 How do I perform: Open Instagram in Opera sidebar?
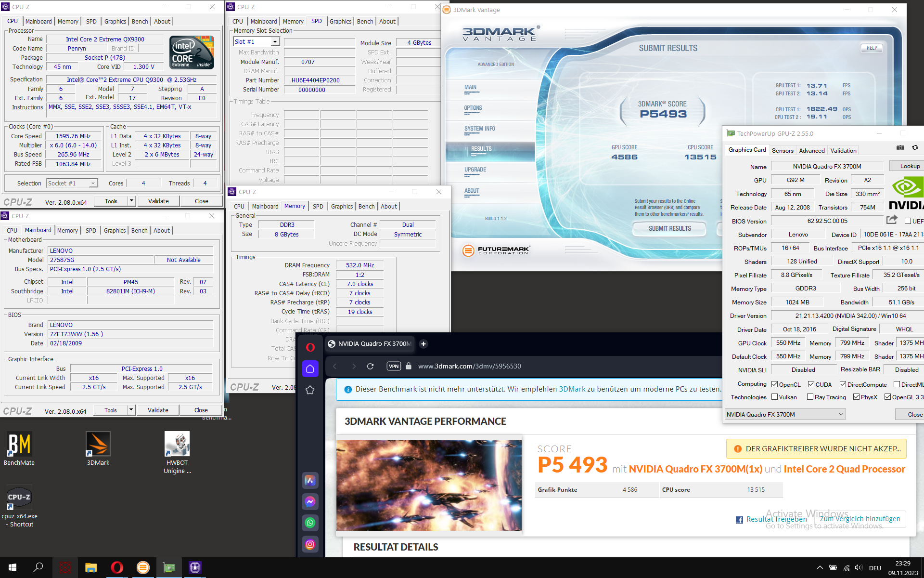pos(310,544)
